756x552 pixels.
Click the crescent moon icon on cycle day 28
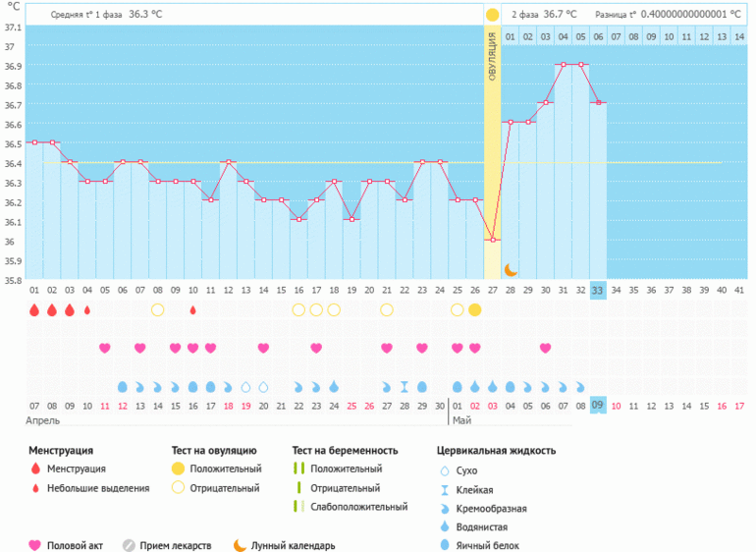tap(511, 269)
